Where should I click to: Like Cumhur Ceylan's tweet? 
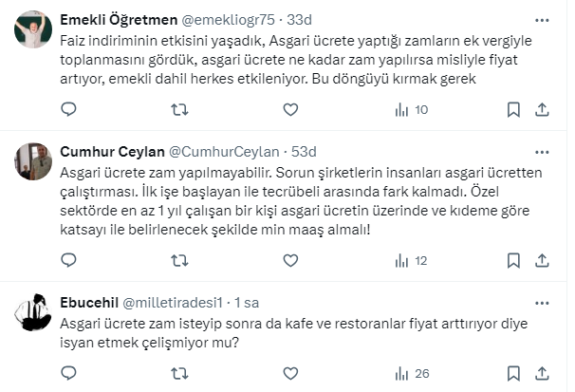click(287, 260)
